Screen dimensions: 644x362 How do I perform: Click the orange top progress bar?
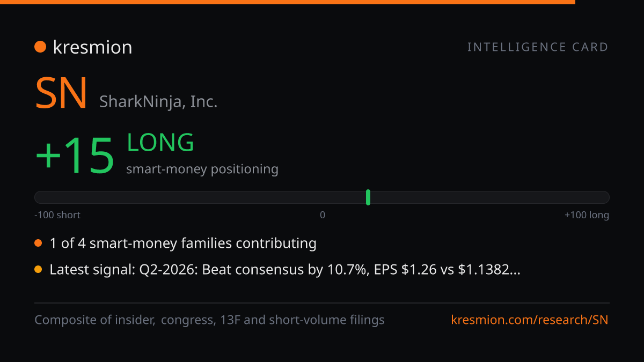(288, 2)
